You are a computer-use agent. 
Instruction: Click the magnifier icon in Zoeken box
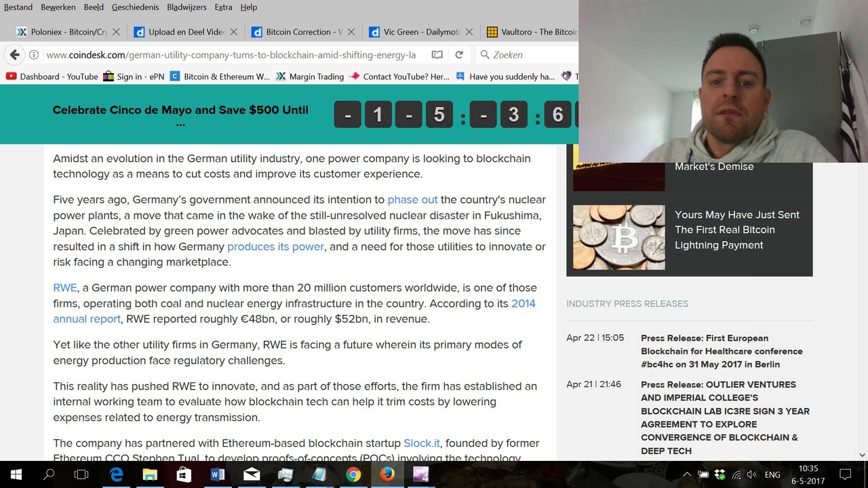(x=485, y=55)
